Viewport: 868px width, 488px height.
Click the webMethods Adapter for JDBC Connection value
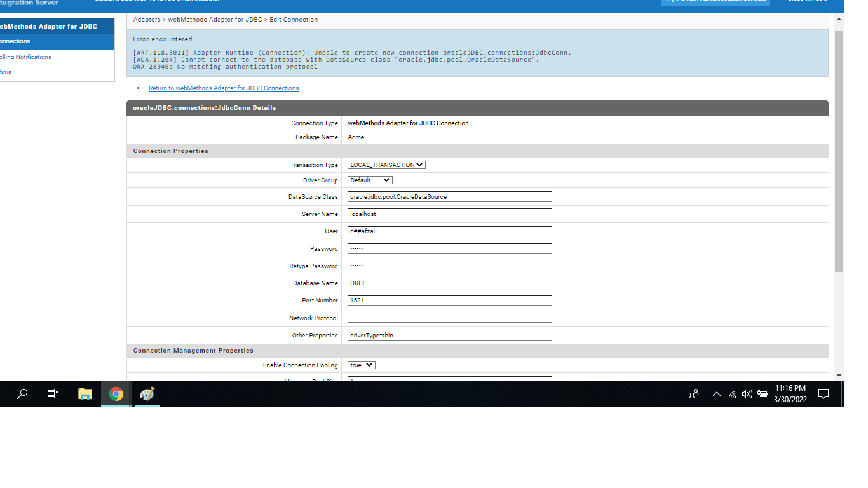409,123
